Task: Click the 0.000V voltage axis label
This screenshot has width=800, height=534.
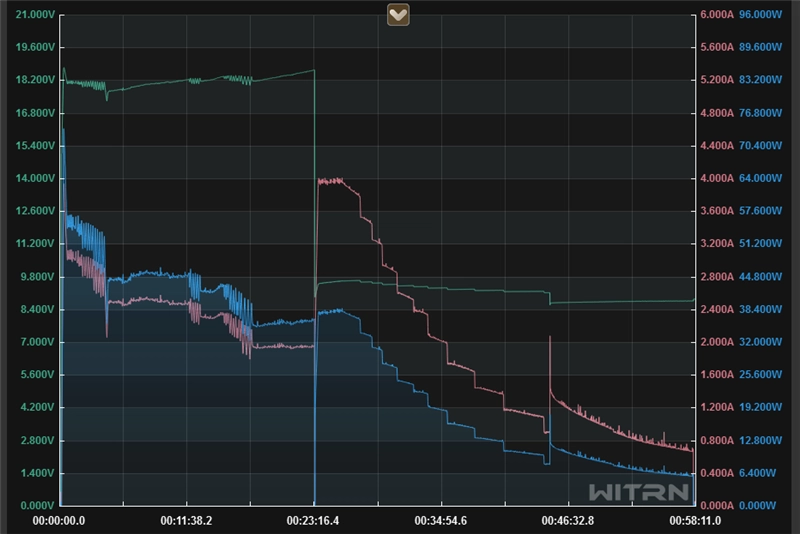Action: 36,505
